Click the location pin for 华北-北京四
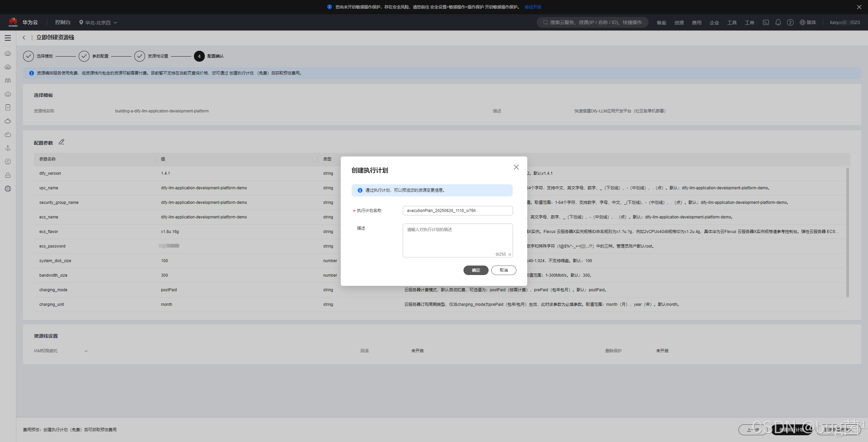The width and height of the screenshot is (868, 442). pyautogui.click(x=81, y=22)
